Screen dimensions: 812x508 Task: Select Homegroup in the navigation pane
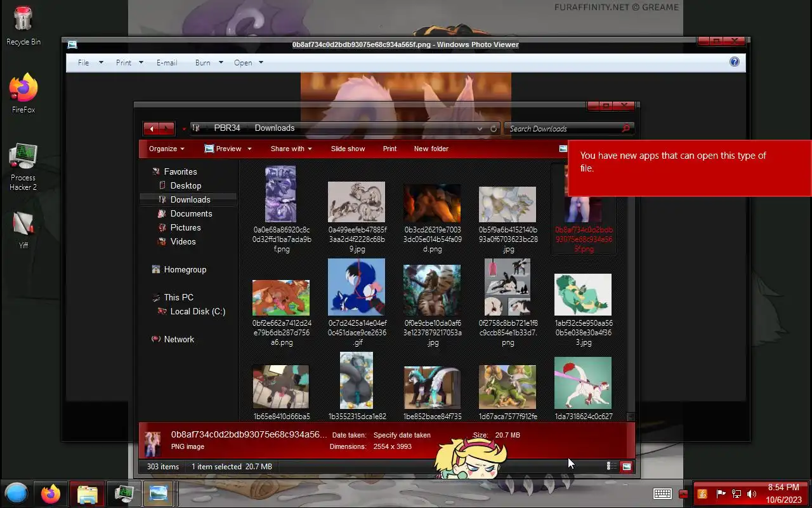pos(185,269)
